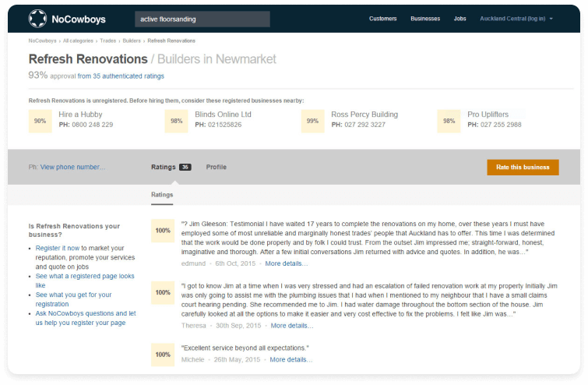Click the dropdown arrow beside Auckland Central
Image resolution: width=588 pixels, height=385 pixels.
(551, 19)
